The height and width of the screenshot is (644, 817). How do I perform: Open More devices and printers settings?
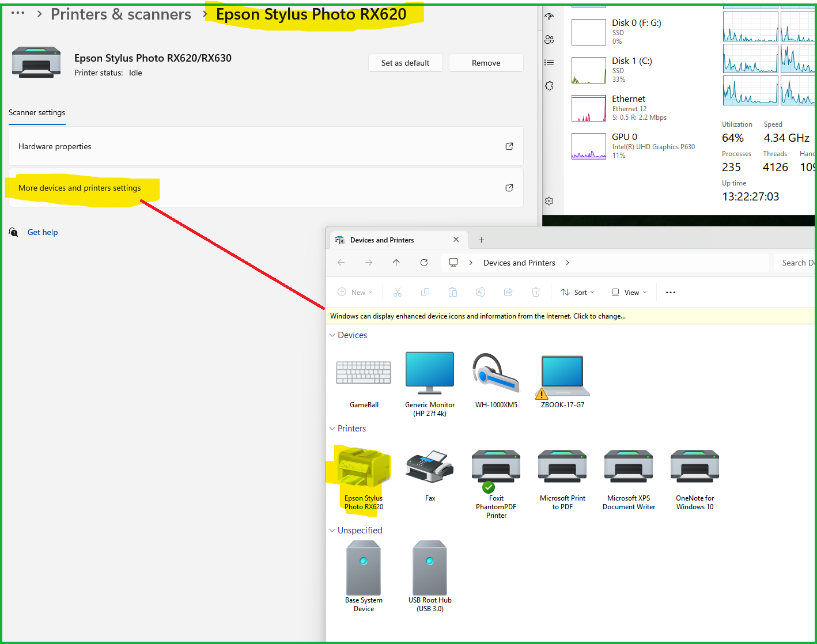[x=266, y=188]
